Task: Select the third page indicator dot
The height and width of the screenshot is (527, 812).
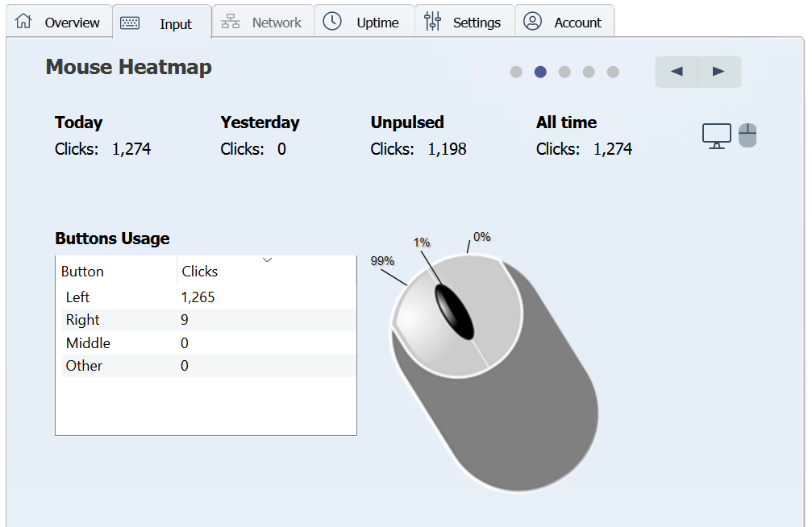Action: [x=564, y=72]
